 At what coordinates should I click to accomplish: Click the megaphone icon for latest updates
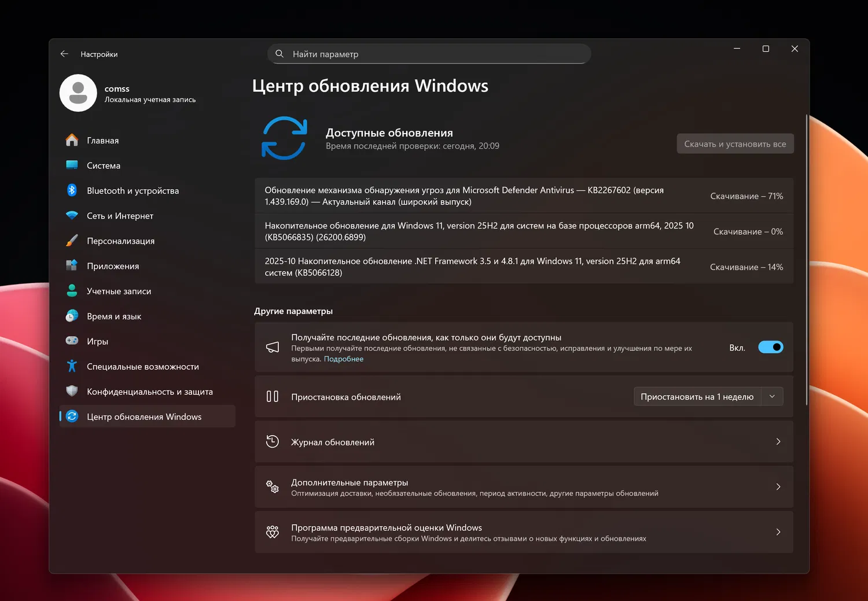click(x=273, y=347)
